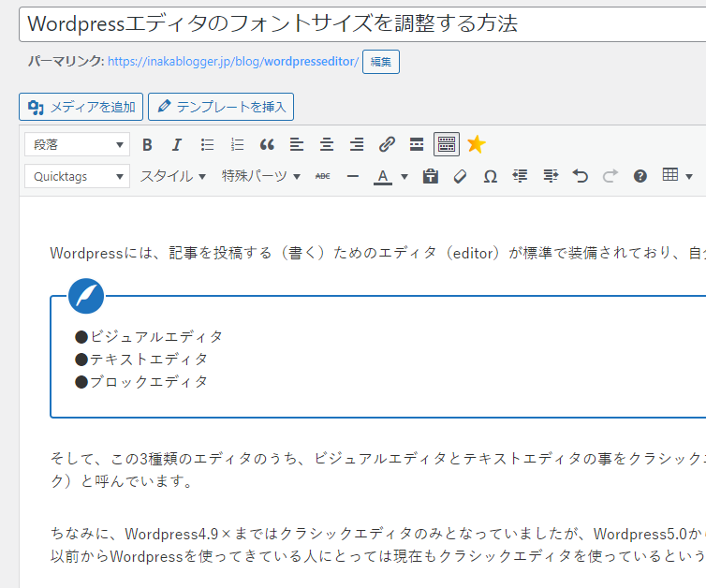This screenshot has height=588, width=706.
Task: Toggle the toolbar toggle (kitchen sink) button
Action: tap(447, 144)
